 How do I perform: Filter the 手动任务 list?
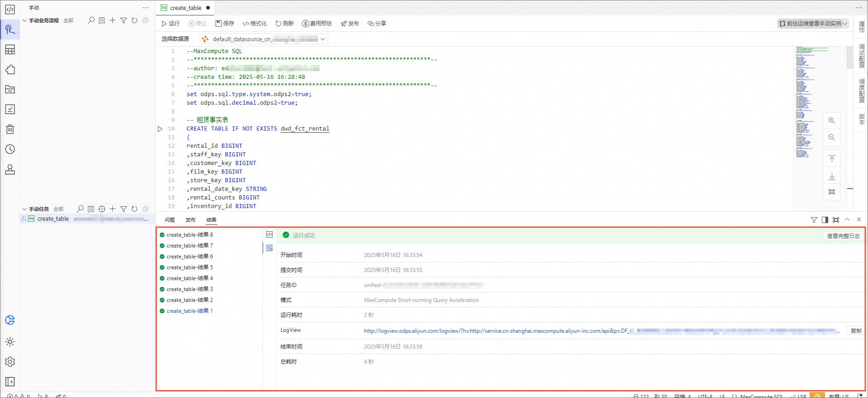(124, 209)
